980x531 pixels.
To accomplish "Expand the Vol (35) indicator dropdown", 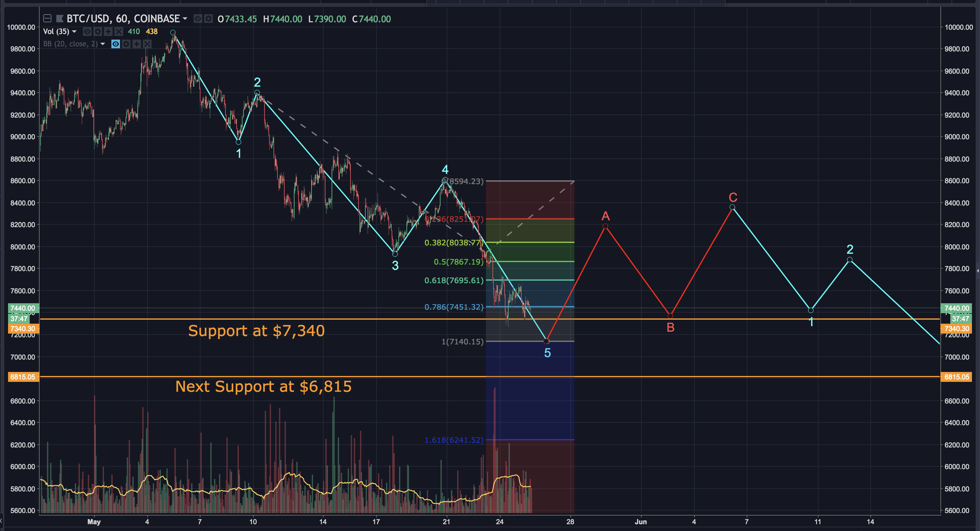I will [x=75, y=32].
